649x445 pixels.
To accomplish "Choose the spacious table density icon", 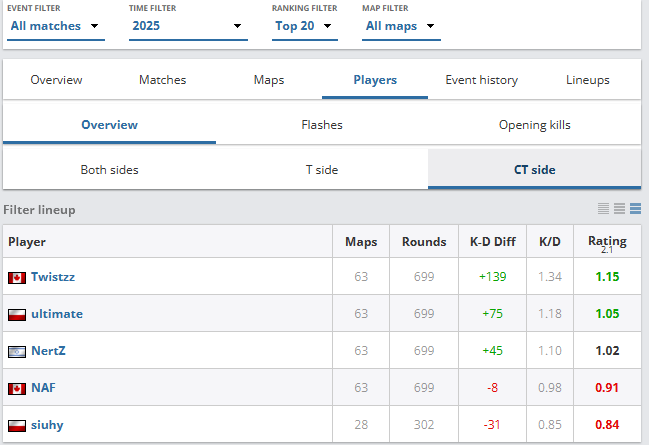I will click(635, 209).
